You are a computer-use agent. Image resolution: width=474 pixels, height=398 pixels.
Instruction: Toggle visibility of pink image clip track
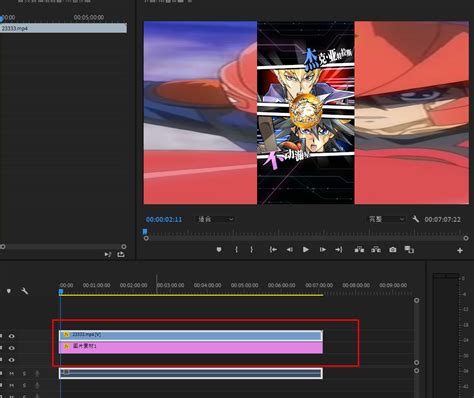click(12, 348)
